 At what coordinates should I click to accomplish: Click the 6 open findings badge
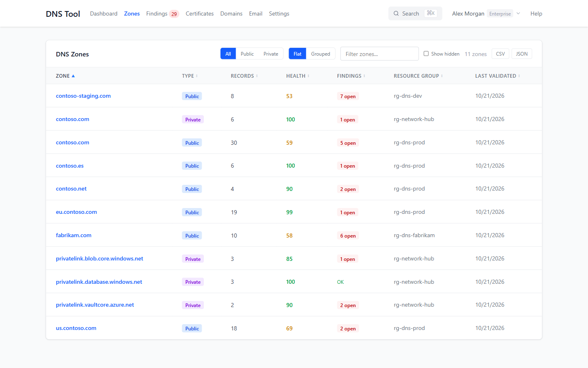pyautogui.click(x=348, y=236)
